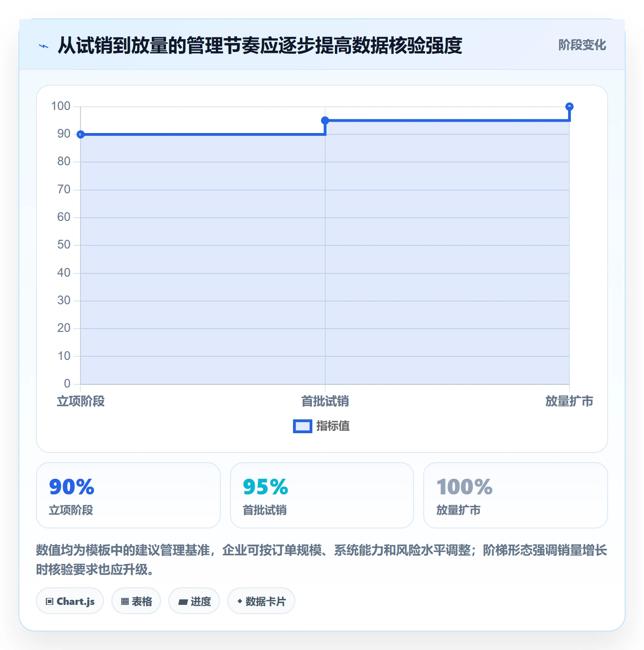Click the diamond icon next to 数据卡片
644x650 pixels.
(240, 601)
